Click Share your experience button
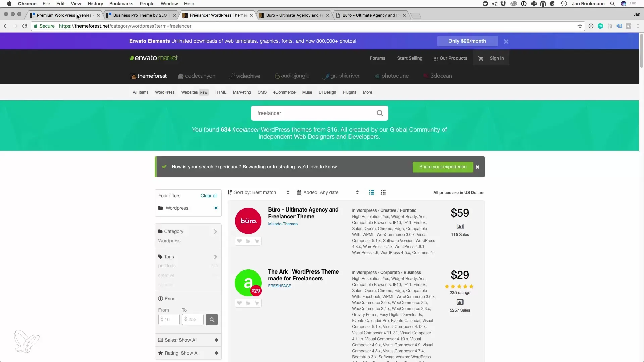This screenshot has height=362, width=644. (x=443, y=167)
